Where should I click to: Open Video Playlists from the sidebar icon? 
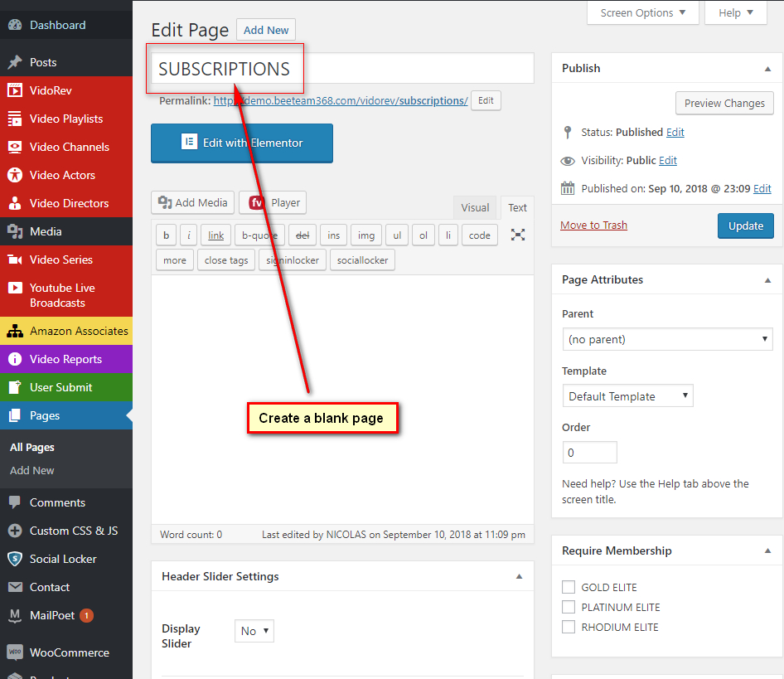pyautogui.click(x=15, y=119)
